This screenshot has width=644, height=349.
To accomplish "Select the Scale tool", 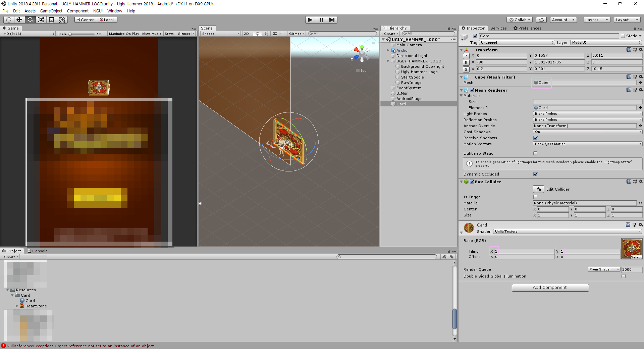I will 41,20.
